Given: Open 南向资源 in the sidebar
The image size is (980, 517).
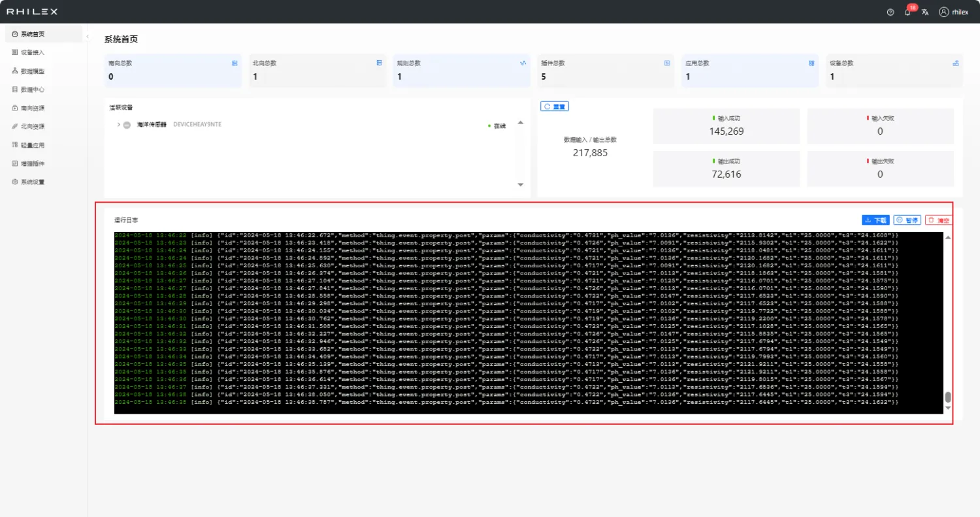Looking at the screenshot, I should [44, 108].
